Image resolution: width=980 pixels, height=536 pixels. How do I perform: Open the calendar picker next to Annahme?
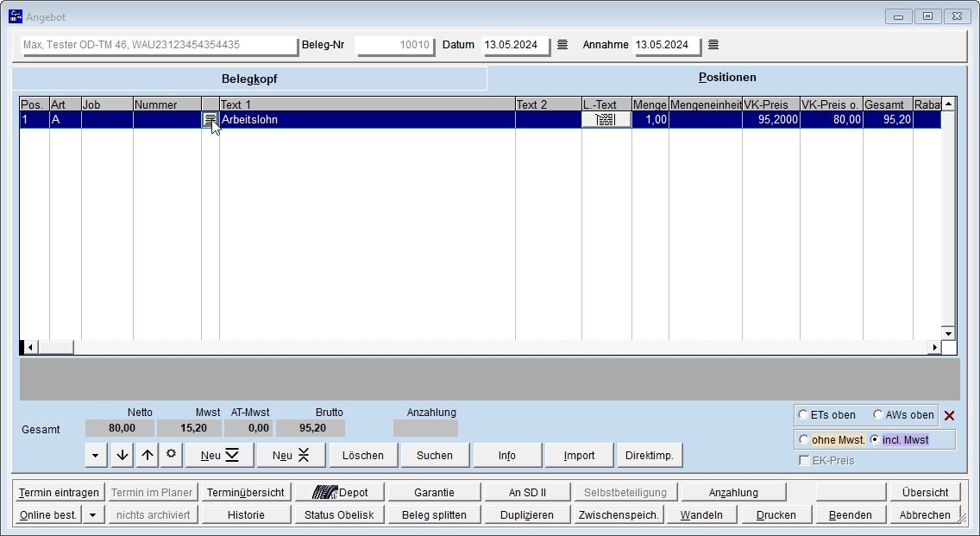713,45
